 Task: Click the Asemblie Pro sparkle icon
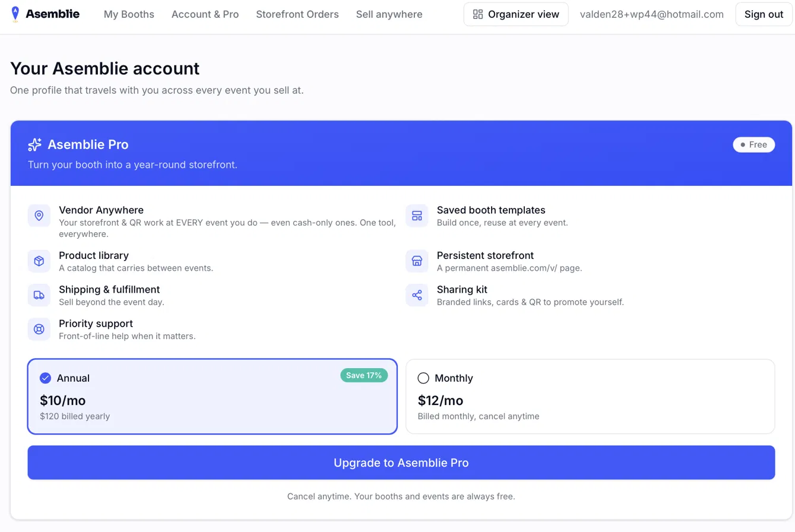click(34, 144)
